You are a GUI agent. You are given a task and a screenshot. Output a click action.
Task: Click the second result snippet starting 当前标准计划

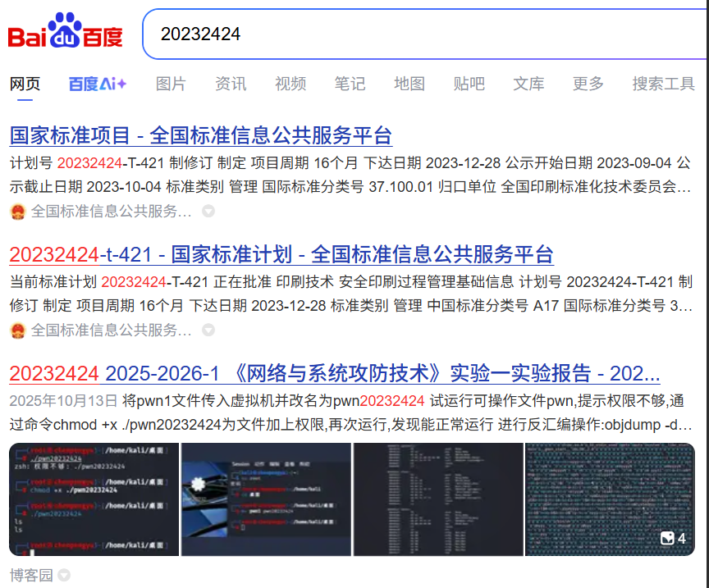(351, 294)
